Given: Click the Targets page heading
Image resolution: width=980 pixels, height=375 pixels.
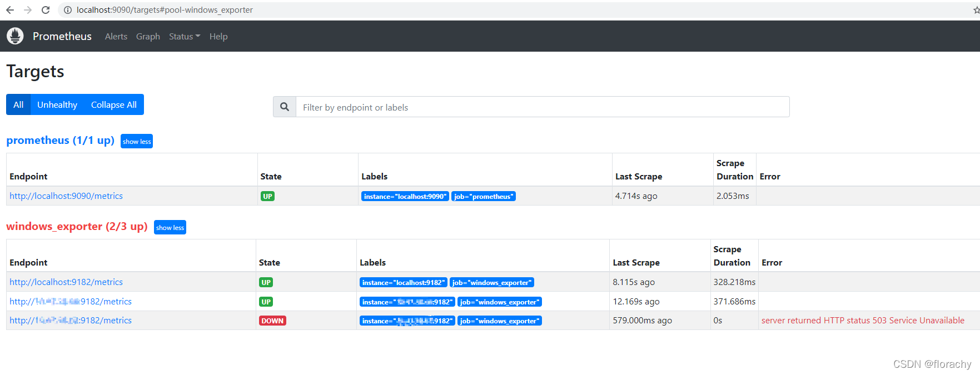Looking at the screenshot, I should 35,71.
